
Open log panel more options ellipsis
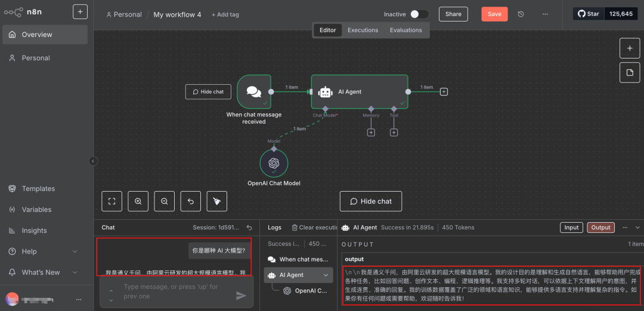(x=625, y=227)
